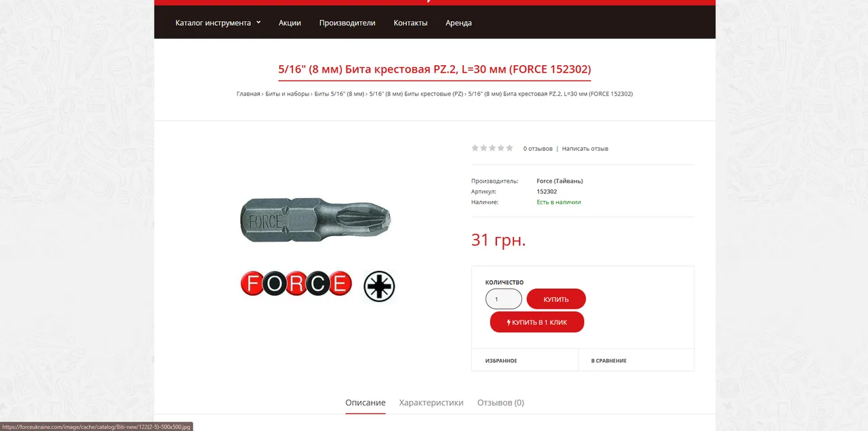This screenshot has width=868, height=431.
Task: Click the Главная breadcrumb link
Action: click(x=248, y=94)
